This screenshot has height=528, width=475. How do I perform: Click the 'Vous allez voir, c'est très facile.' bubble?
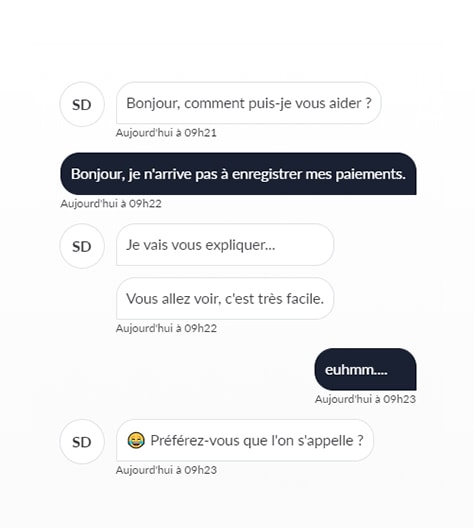pyautogui.click(x=225, y=299)
